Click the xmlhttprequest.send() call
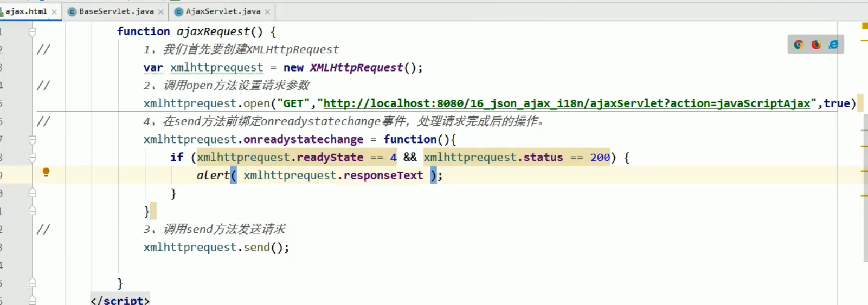The width and height of the screenshot is (868, 305). pyautogui.click(x=216, y=248)
